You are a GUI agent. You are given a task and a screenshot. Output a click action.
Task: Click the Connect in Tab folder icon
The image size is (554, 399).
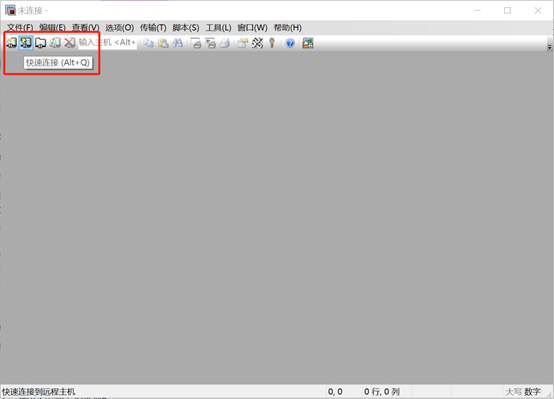pyautogui.click(x=41, y=43)
